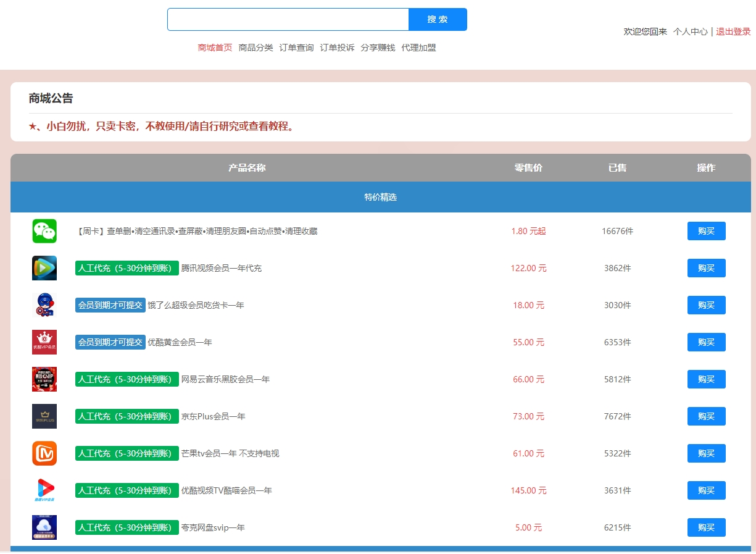Click 购买 for 夸克网盘svip一年
Screen dimensions: 756x554
[x=706, y=527]
